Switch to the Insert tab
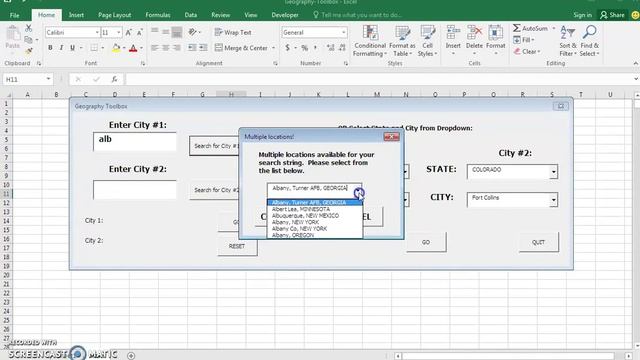The image size is (640, 360). (76, 15)
